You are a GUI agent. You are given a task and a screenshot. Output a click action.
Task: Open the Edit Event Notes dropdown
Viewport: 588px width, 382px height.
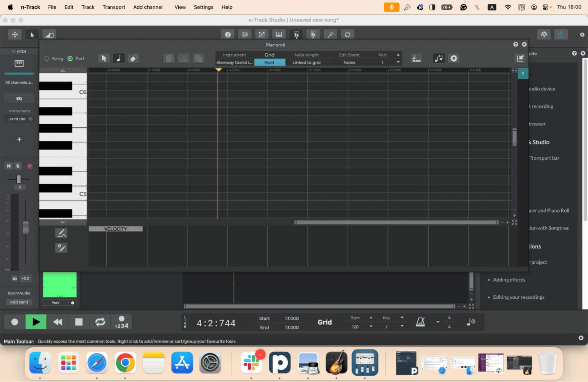tap(349, 63)
